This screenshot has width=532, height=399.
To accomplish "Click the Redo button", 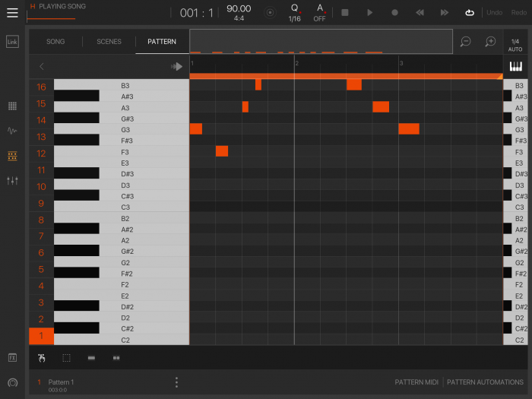I will [519, 13].
